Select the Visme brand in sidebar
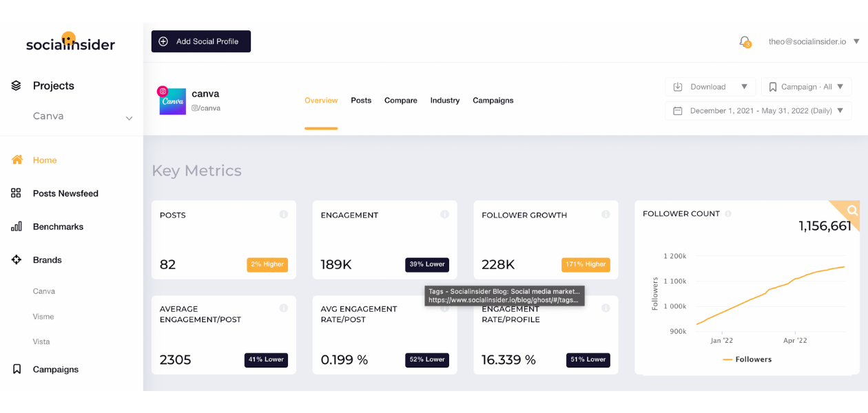The image size is (868, 413). pos(43,317)
